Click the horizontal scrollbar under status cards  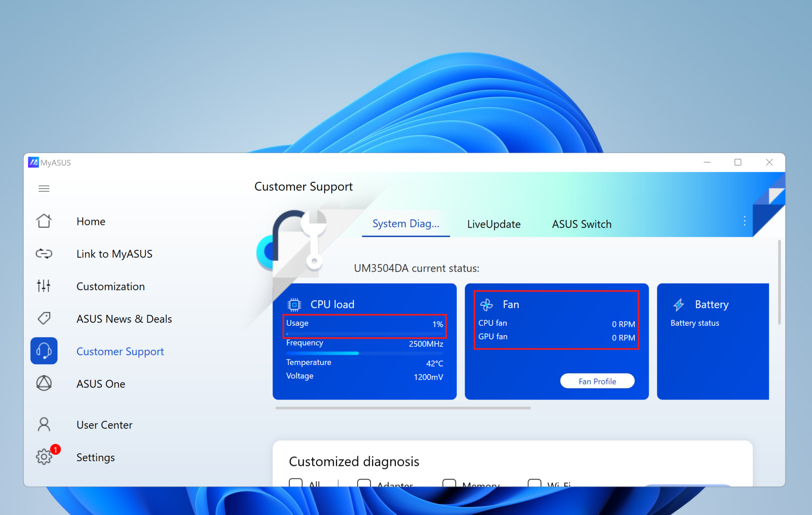[403, 407]
